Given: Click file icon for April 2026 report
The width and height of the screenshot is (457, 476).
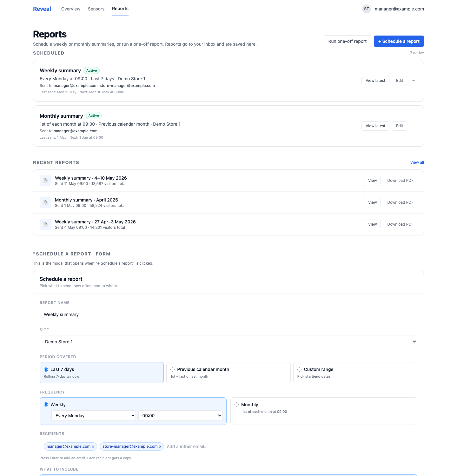Looking at the screenshot, I should coord(45,202).
